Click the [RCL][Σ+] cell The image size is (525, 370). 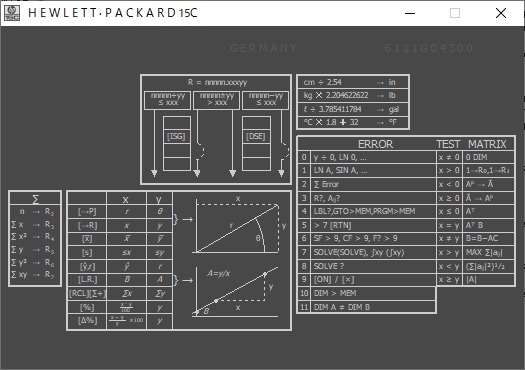(87, 294)
